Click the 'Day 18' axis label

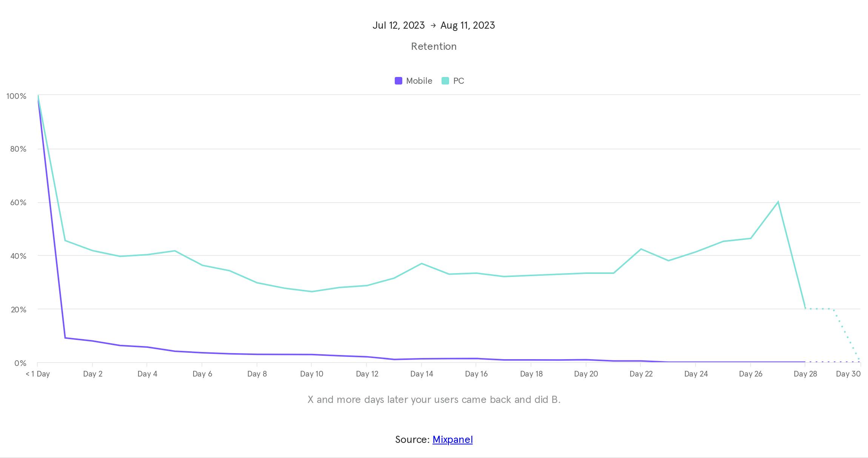coord(531,374)
